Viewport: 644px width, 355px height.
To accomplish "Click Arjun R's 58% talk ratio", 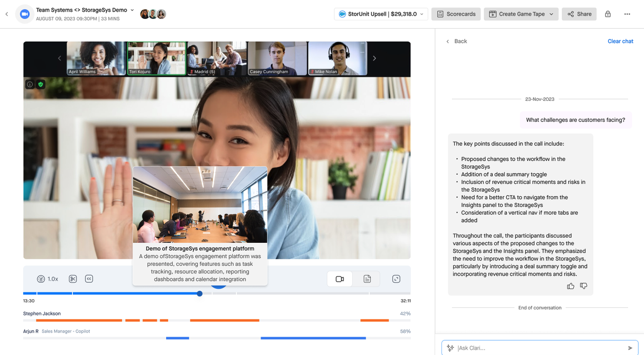I will [x=405, y=331].
